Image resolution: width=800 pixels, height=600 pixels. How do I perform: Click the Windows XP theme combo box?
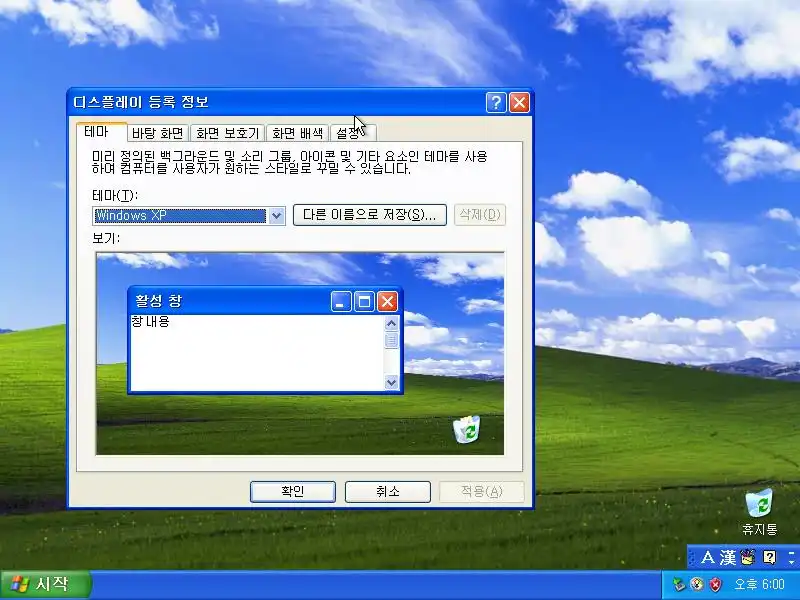tap(189, 215)
